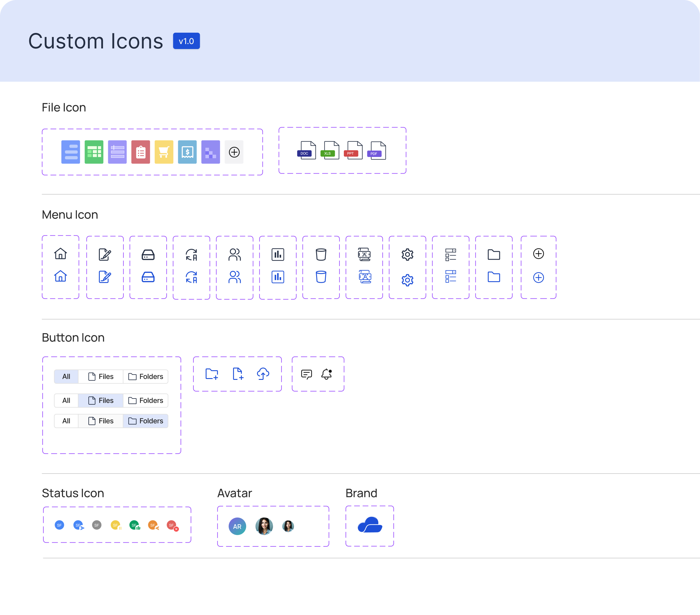Click the green spreadsheet file icon
This screenshot has width=700, height=615.
click(94, 152)
